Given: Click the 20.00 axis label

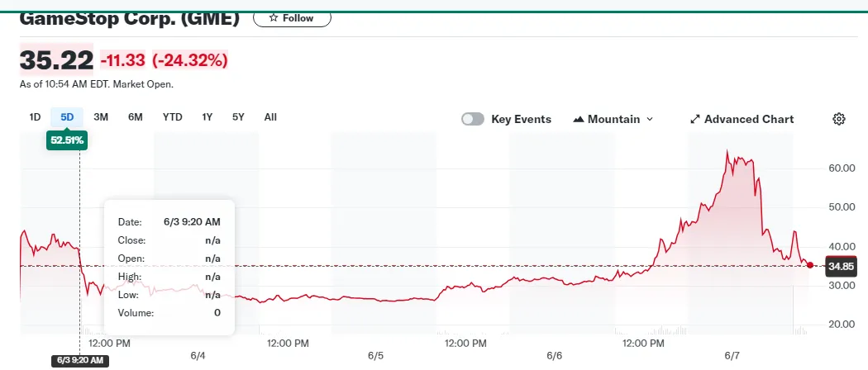Looking at the screenshot, I should tap(842, 324).
